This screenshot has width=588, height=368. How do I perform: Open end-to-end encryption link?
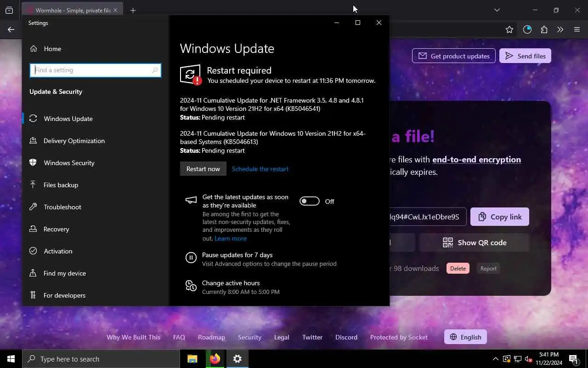[x=476, y=160]
